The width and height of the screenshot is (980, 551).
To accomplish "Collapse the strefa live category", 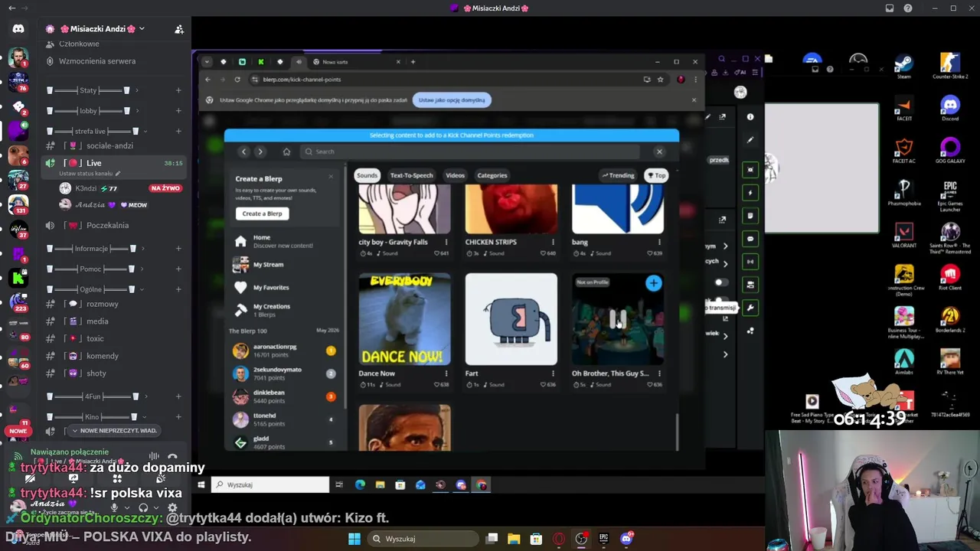I will 96,131.
